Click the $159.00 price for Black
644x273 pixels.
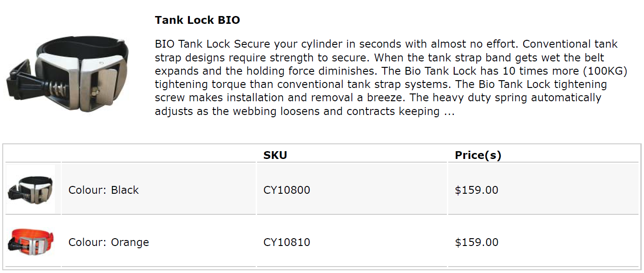tap(477, 190)
